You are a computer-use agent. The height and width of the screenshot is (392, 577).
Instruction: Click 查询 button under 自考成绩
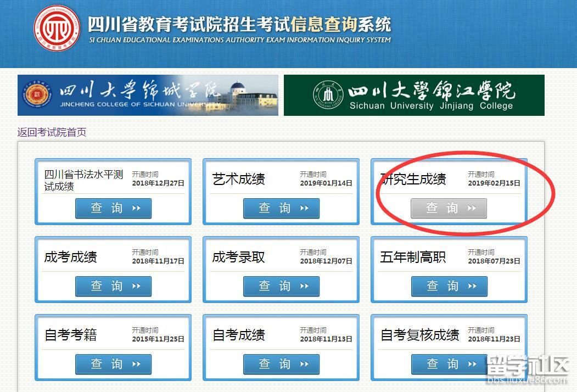(281, 364)
